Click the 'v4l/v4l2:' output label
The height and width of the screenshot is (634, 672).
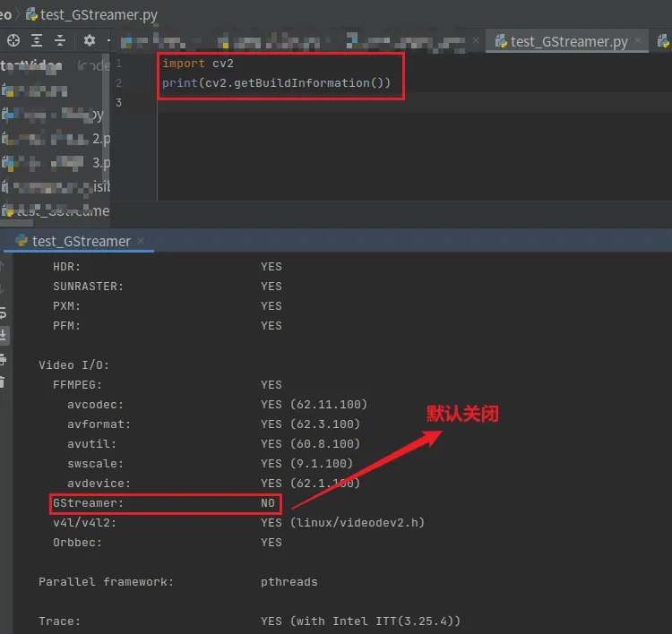click(x=84, y=523)
